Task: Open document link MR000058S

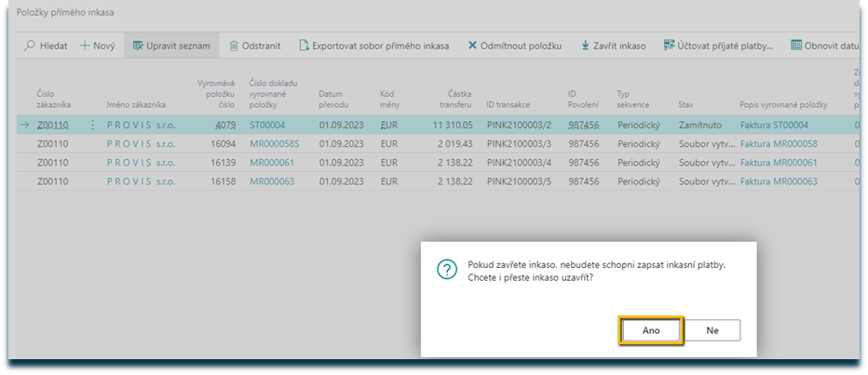Action: point(272,144)
